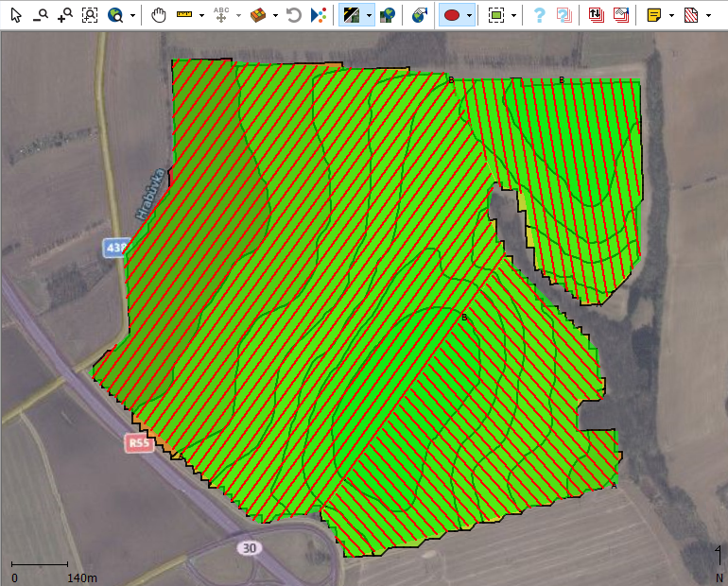The image size is (728, 586).
Task: Click the map with globe icon
Action: (388, 15)
